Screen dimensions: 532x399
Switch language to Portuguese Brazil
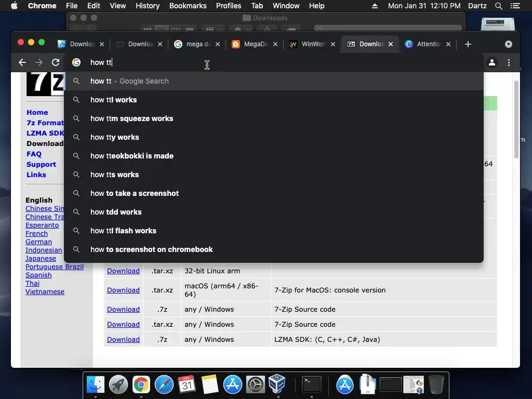[x=54, y=267]
